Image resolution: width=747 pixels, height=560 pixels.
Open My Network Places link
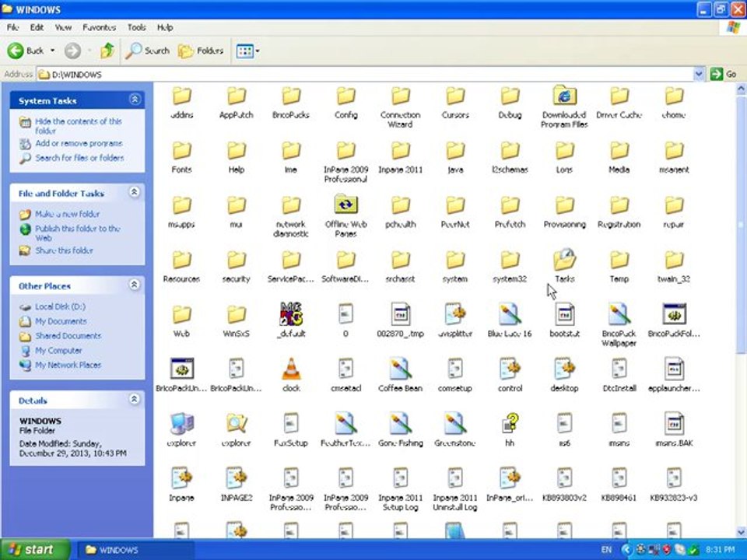pyautogui.click(x=68, y=365)
